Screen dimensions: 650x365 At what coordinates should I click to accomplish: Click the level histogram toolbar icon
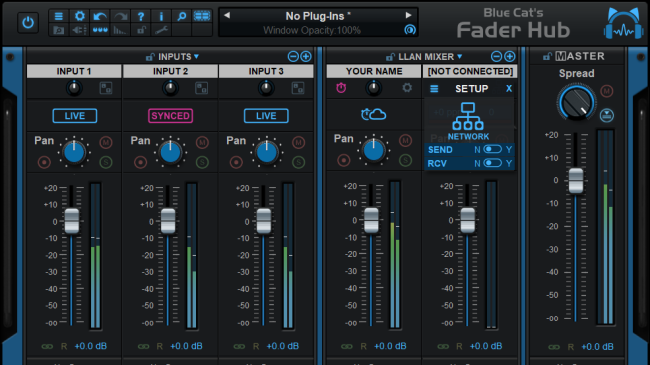121,30
